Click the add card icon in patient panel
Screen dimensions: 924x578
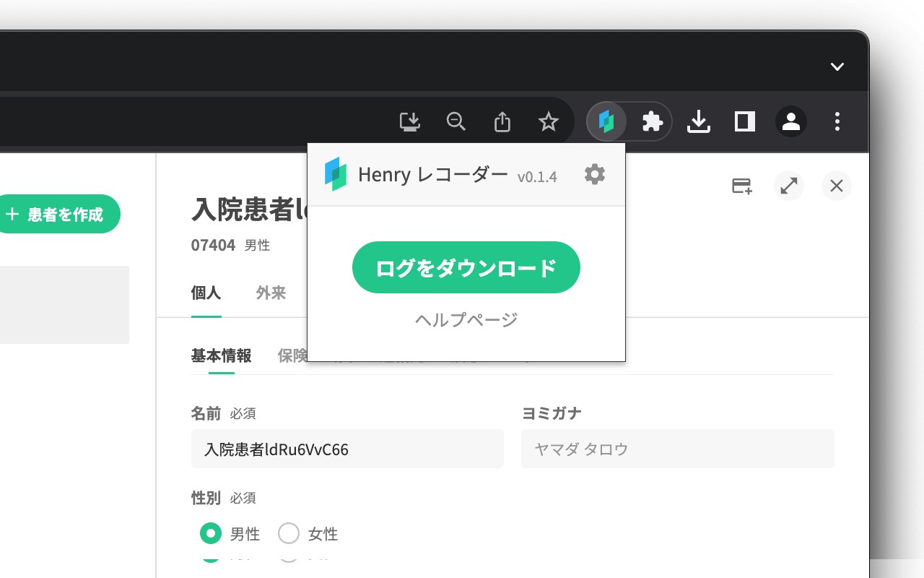[742, 186]
